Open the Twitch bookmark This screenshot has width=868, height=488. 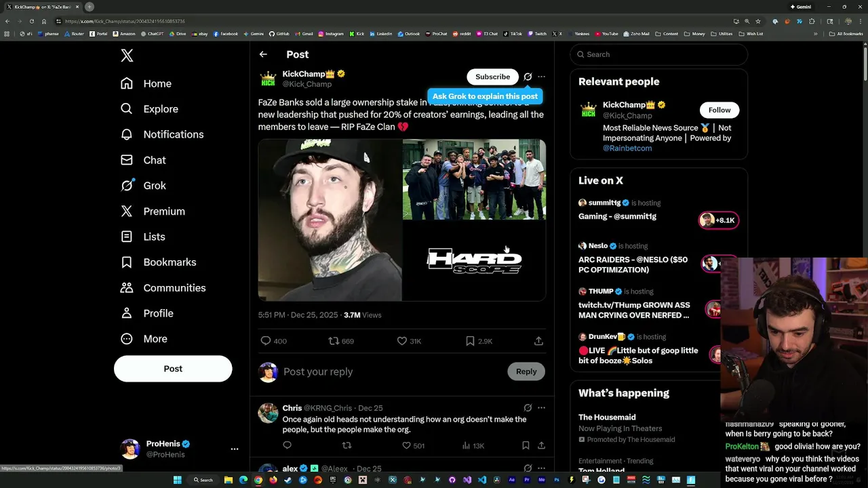(x=537, y=34)
